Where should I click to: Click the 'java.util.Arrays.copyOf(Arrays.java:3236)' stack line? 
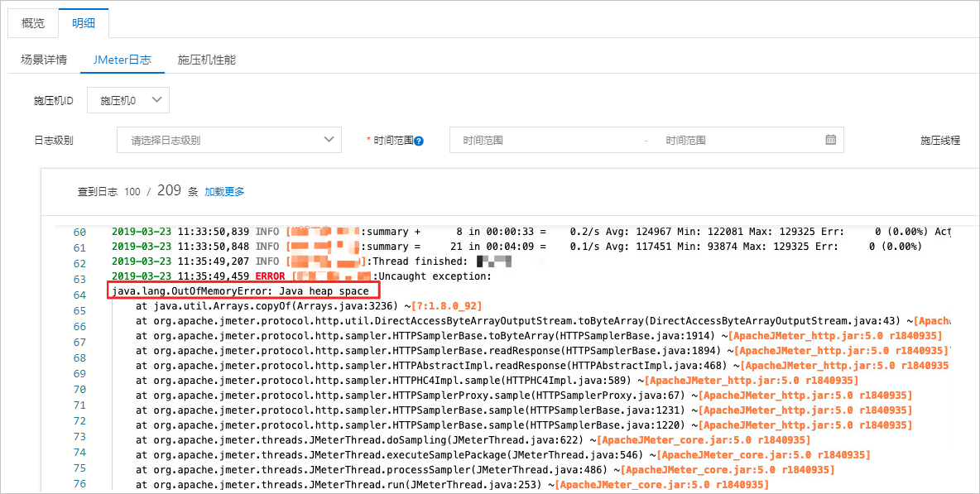309,306
